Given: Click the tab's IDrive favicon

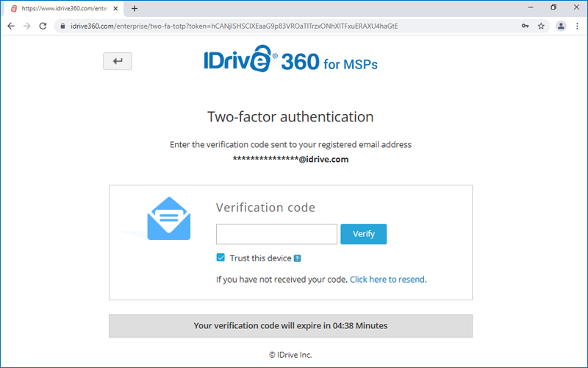Looking at the screenshot, I should (14, 8).
